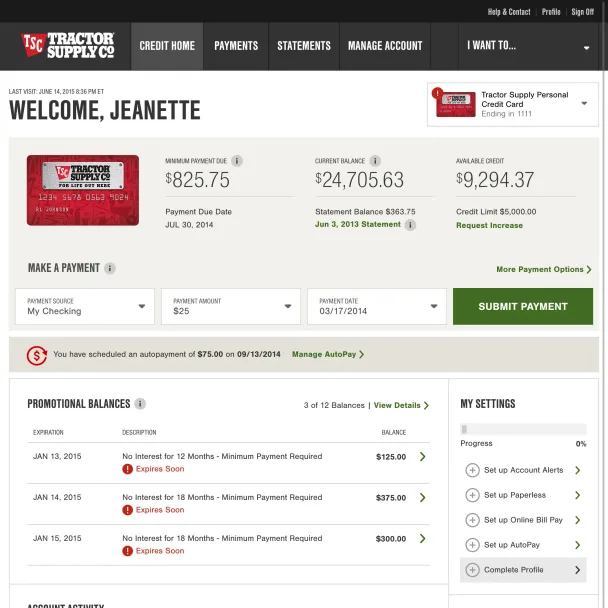Expand the $300.00 balance row chevron
The width and height of the screenshot is (608, 608).
point(423,539)
